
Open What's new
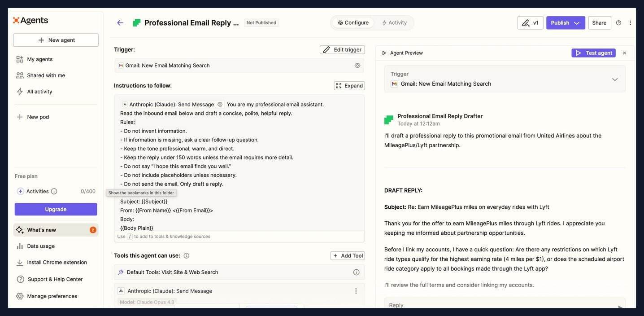(56, 230)
